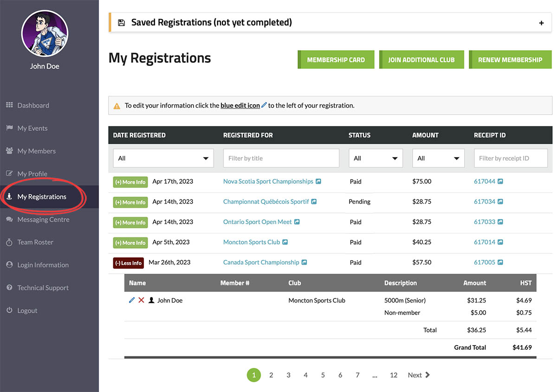
Task: Expand More Info for Apr 17th registration
Action: click(x=130, y=182)
